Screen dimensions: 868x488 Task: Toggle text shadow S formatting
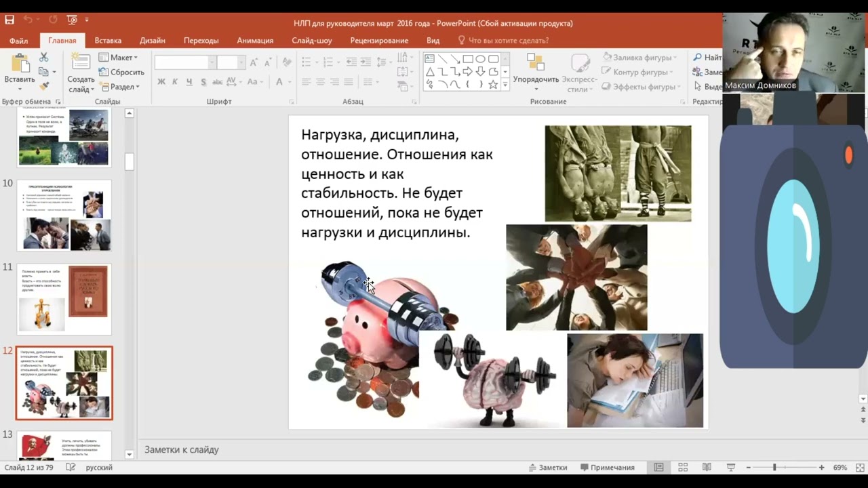[x=203, y=82]
